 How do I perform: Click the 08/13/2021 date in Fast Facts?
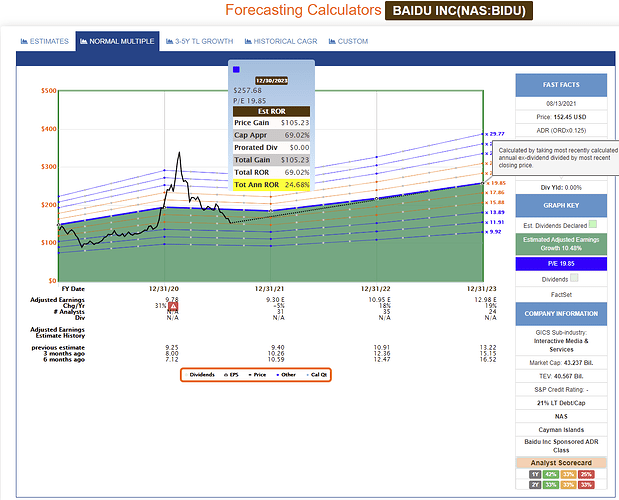click(561, 103)
